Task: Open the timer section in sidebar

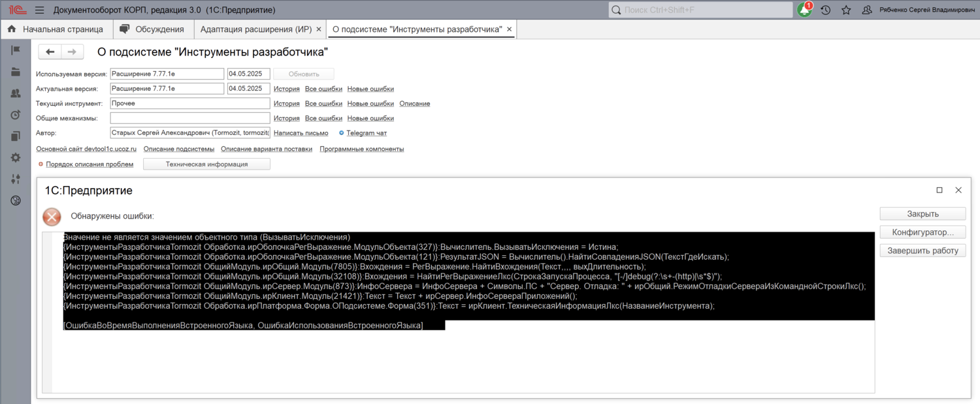Action: [16, 115]
